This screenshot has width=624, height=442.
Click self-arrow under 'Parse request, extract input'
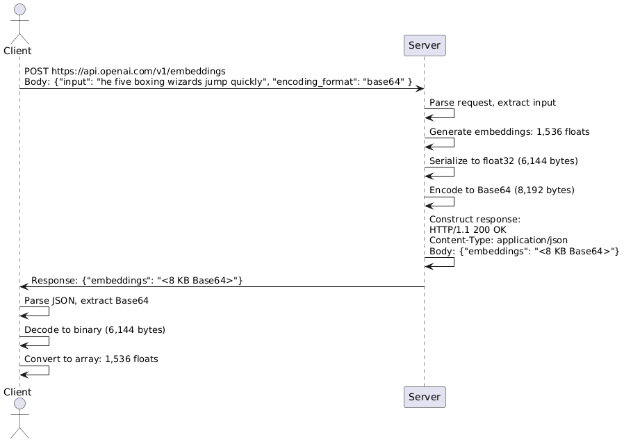[x=439, y=113]
